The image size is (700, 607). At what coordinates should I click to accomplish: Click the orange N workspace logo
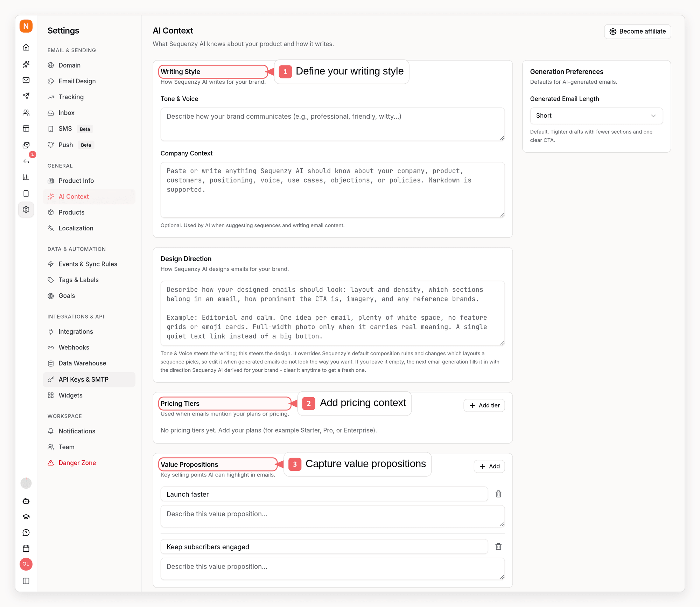point(26,26)
